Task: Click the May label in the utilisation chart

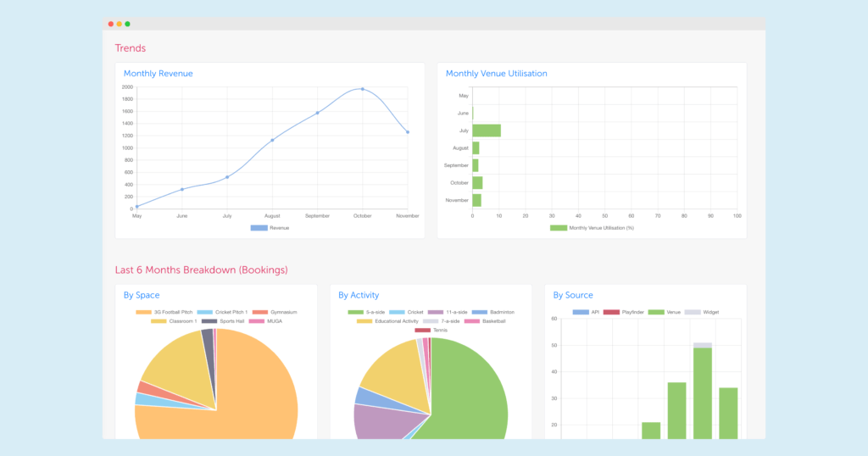Action: click(x=464, y=96)
